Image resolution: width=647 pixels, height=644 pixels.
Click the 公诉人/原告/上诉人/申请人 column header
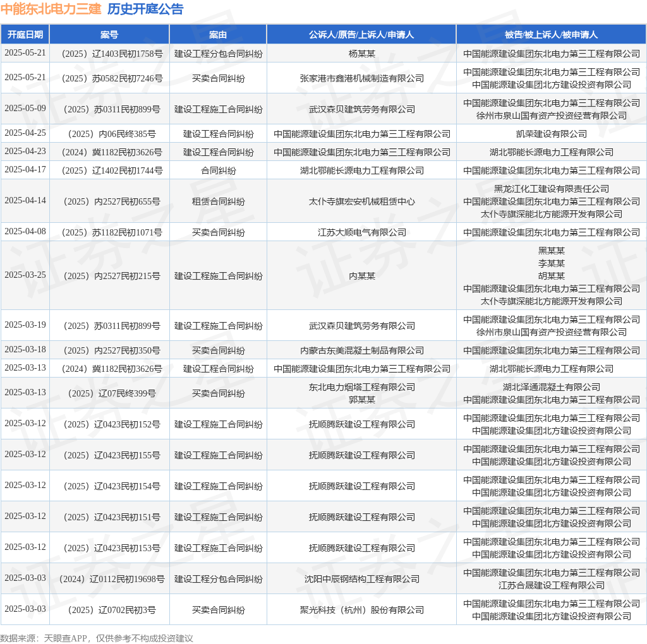(x=361, y=35)
